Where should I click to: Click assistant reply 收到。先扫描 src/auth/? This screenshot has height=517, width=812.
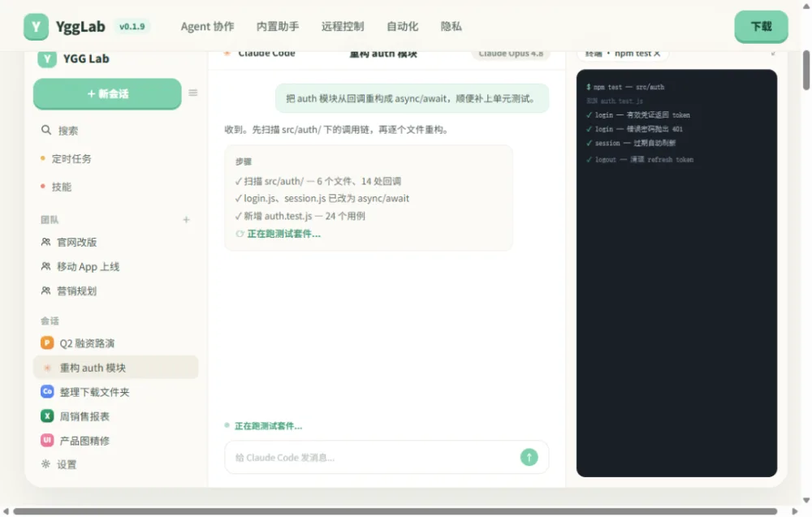tap(337, 129)
